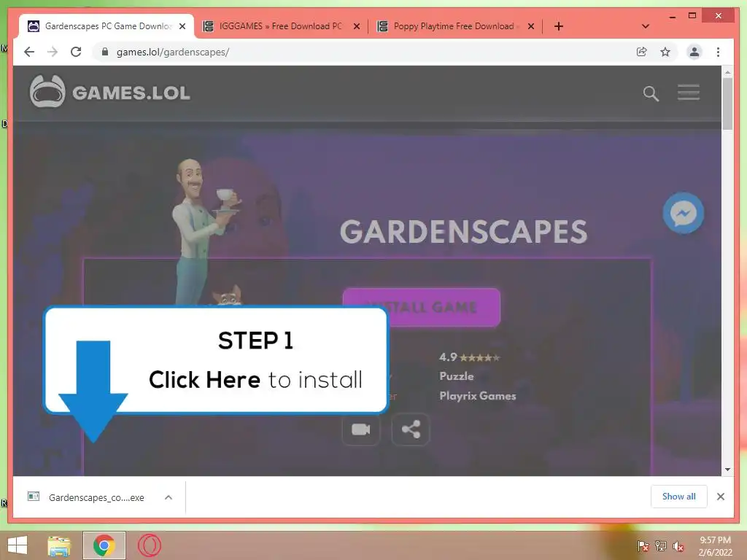This screenshot has width=747, height=560.
Task: Close the IGGGAMES tab
Action: point(356,26)
